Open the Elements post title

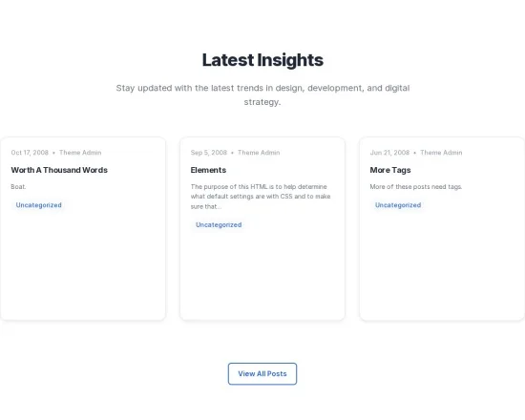point(208,170)
